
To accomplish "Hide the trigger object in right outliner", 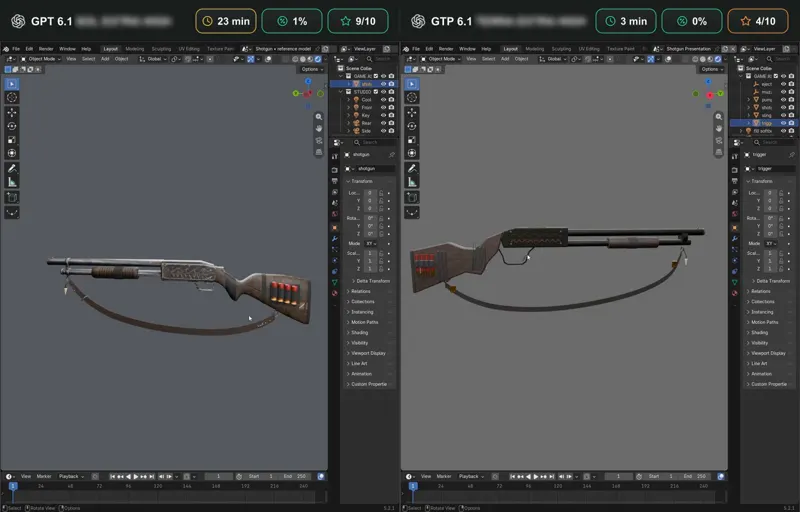I will [x=784, y=123].
